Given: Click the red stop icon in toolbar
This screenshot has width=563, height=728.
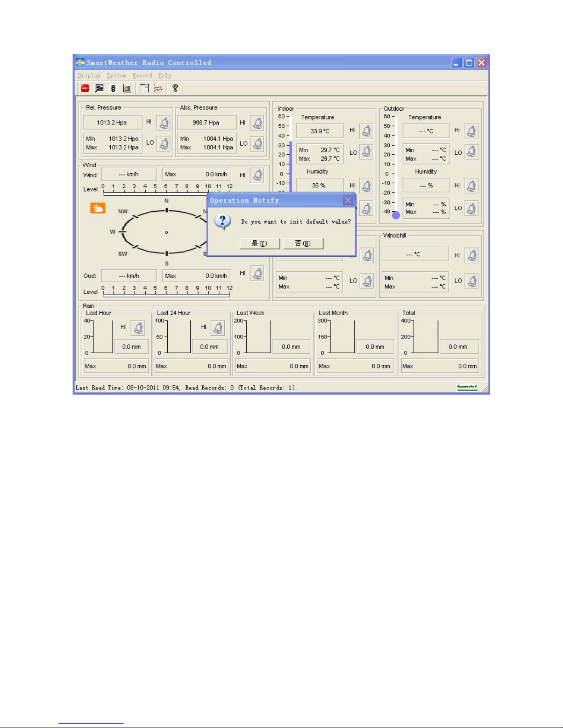Looking at the screenshot, I should [x=85, y=89].
